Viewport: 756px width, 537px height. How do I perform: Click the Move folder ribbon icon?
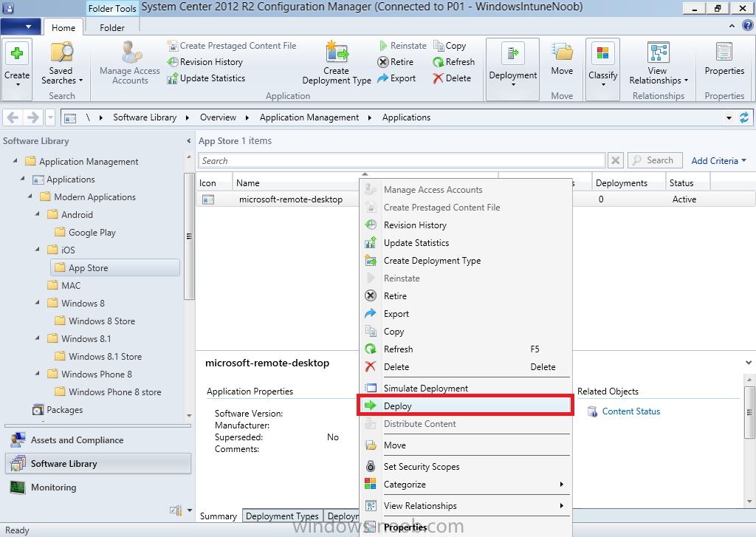click(x=562, y=52)
